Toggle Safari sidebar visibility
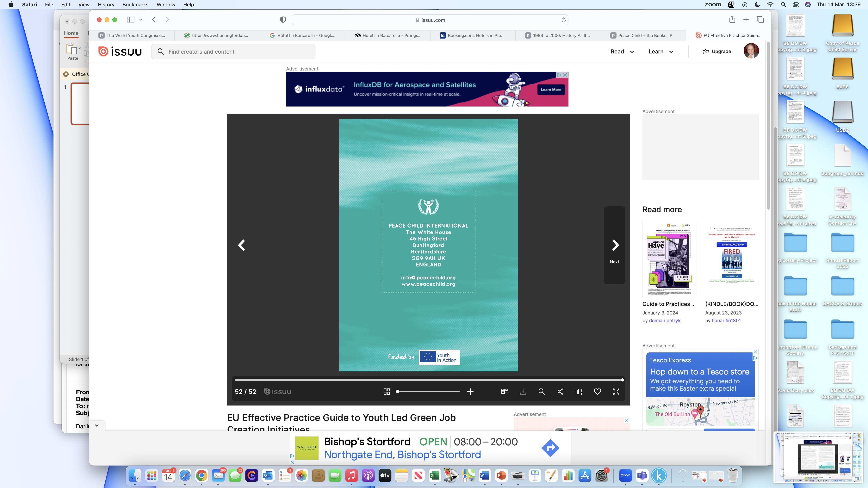Screen dimensions: 868x488 pos(130,20)
